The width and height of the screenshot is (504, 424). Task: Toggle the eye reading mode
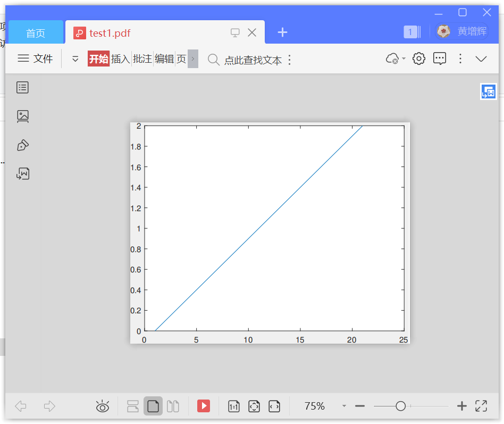click(x=102, y=406)
